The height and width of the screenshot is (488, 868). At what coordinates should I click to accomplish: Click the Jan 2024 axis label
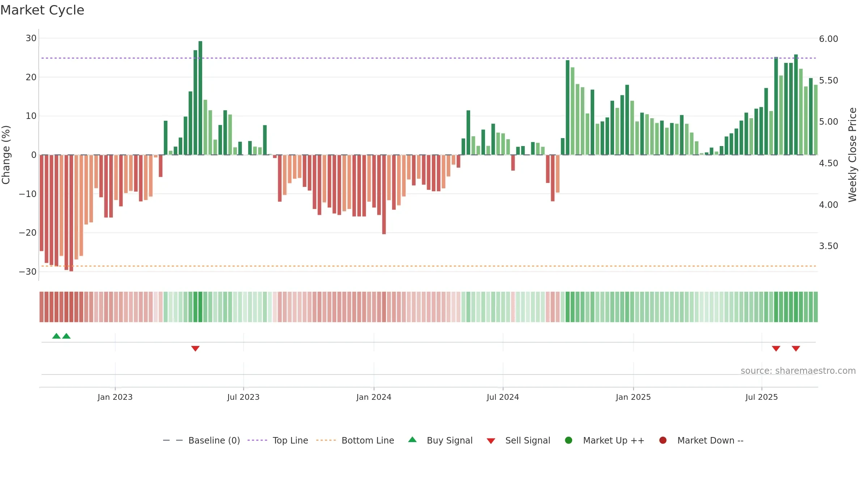coord(374,397)
